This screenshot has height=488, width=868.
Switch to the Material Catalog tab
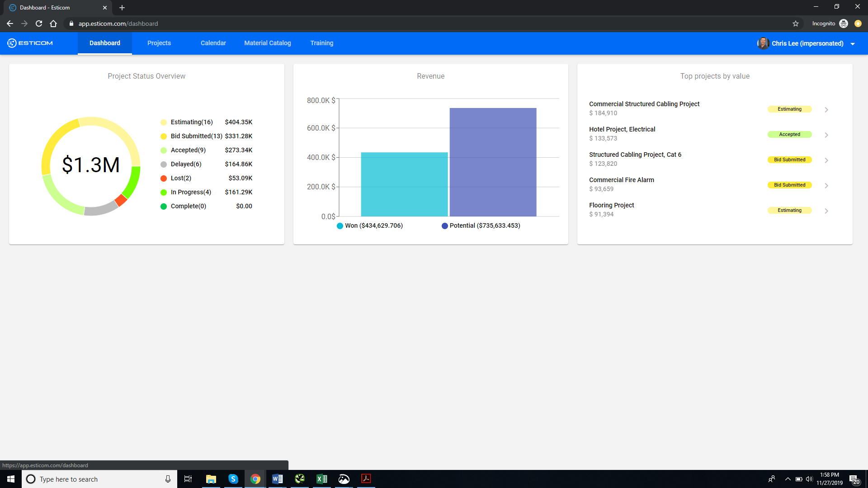coord(268,43)
